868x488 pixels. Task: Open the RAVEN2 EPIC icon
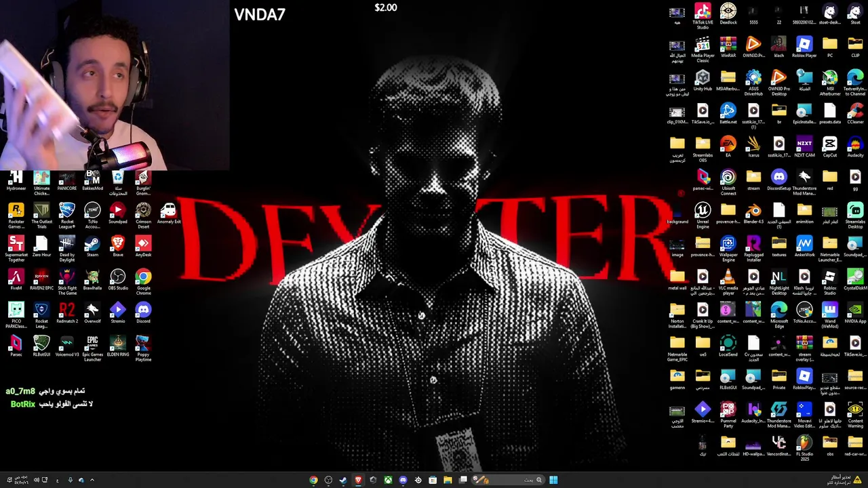tap(41, 280)
